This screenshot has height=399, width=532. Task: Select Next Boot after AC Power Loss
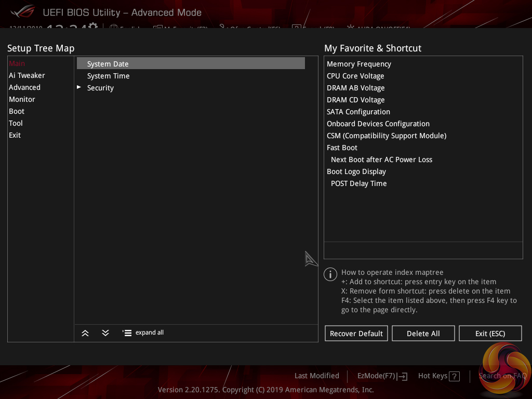click(x=382, y=159)
